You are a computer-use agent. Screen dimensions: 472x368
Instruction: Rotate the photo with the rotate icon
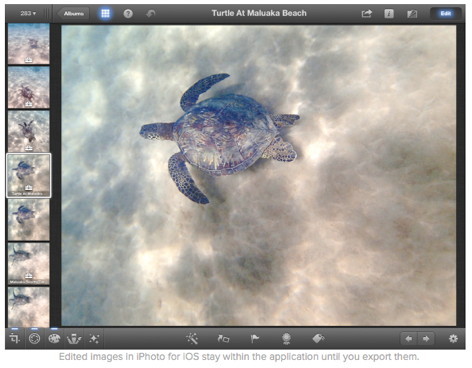(223, 339)
